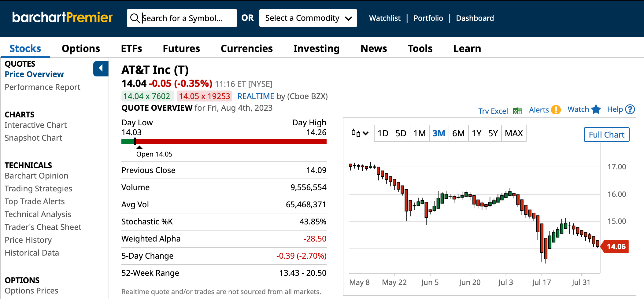Open Trading Strategies in sidebar
Image resolution: width=644 pixels, height=299 pixels.
[x=39, y=189]
